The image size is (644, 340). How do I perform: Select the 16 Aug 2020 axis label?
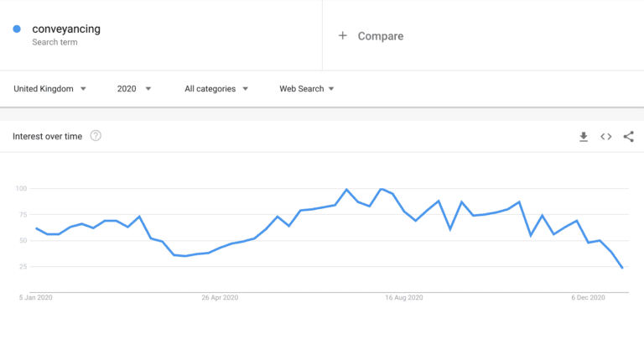coord(403,297)
